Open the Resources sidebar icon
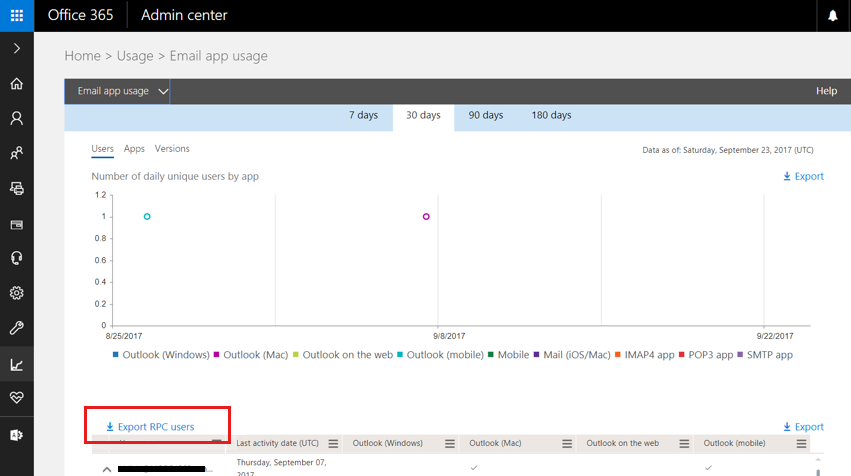 coord(17,188)
